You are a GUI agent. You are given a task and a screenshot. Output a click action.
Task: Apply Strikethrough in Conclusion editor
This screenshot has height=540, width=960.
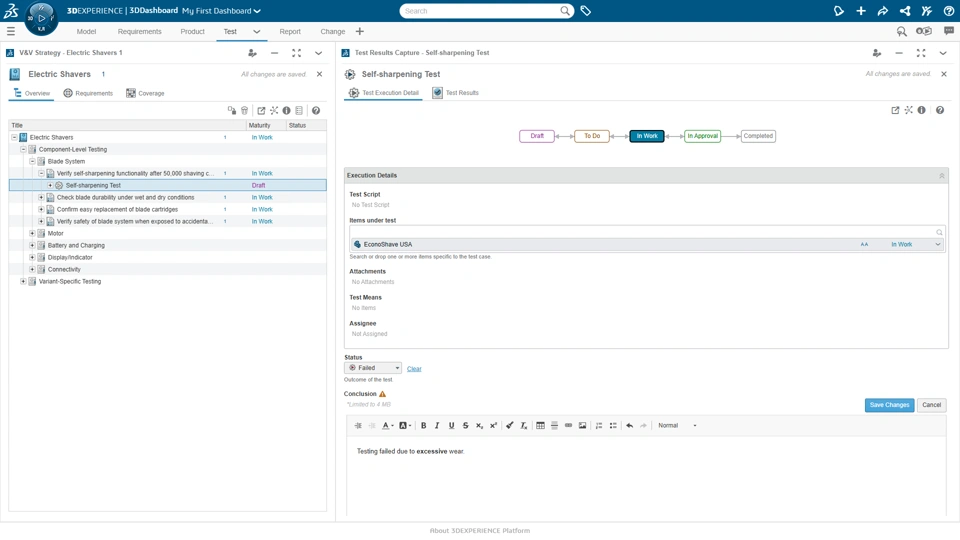tap(465, 426)
